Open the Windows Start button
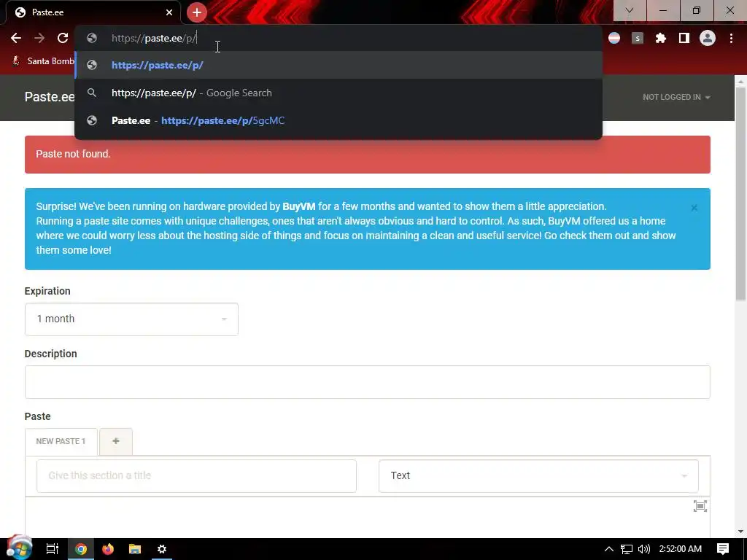 click(19, 548)
